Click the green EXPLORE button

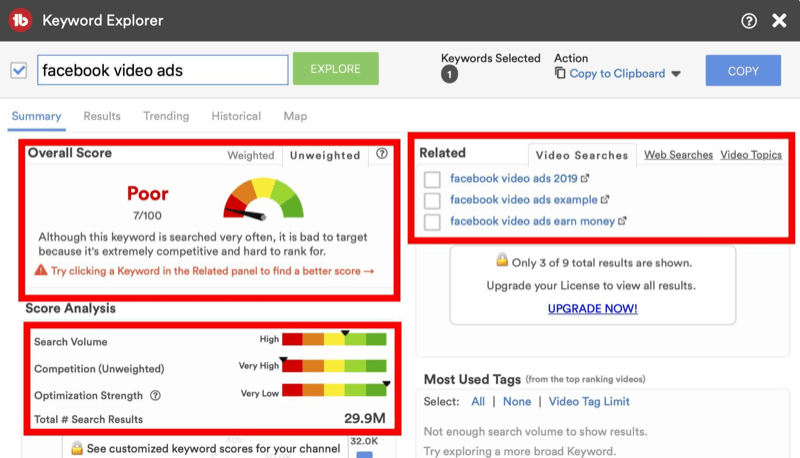coord(336,68)
